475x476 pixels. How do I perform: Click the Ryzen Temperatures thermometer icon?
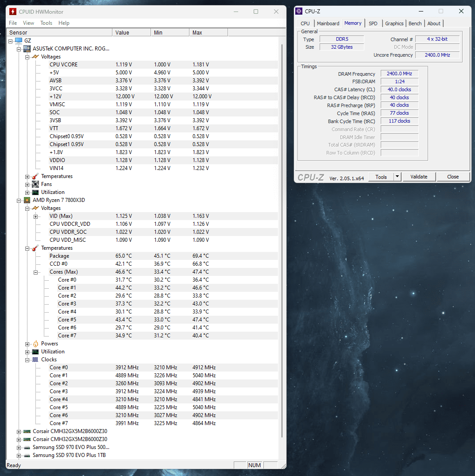tap(35, 248)
